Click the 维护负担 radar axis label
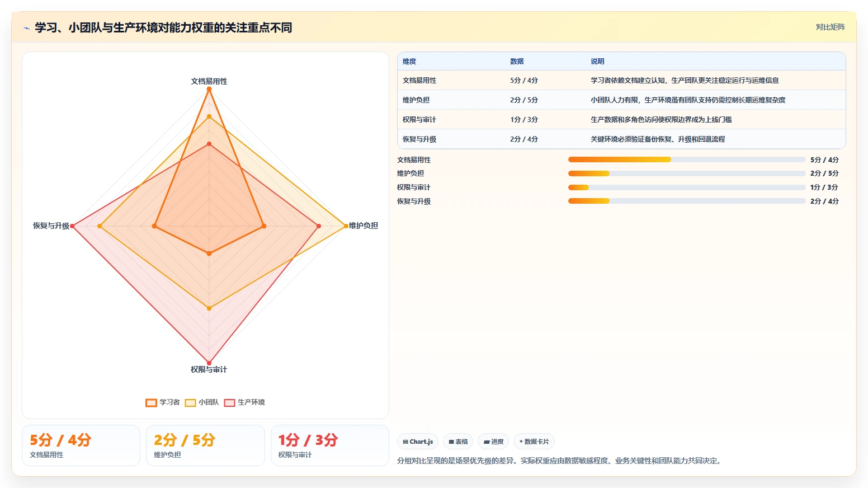Viewport: 868px width, 488px height. 364,226
